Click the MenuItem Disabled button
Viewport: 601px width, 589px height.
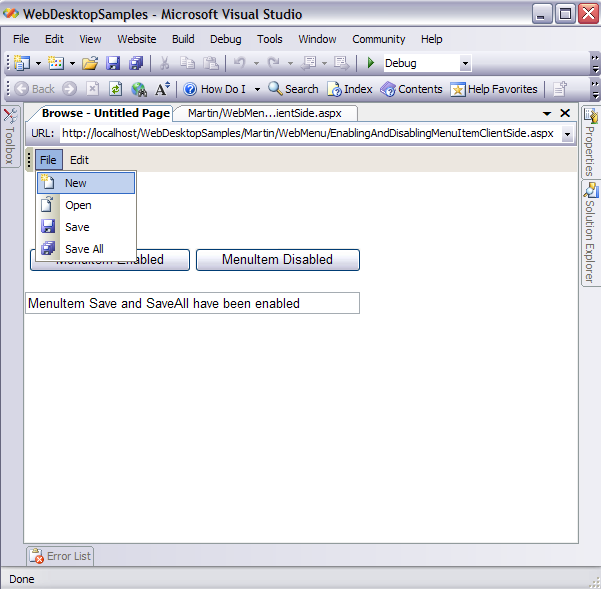277,260
